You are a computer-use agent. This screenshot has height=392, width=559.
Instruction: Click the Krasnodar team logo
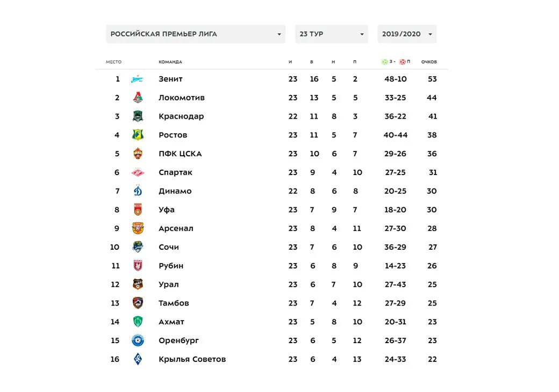tap(138, 117)
